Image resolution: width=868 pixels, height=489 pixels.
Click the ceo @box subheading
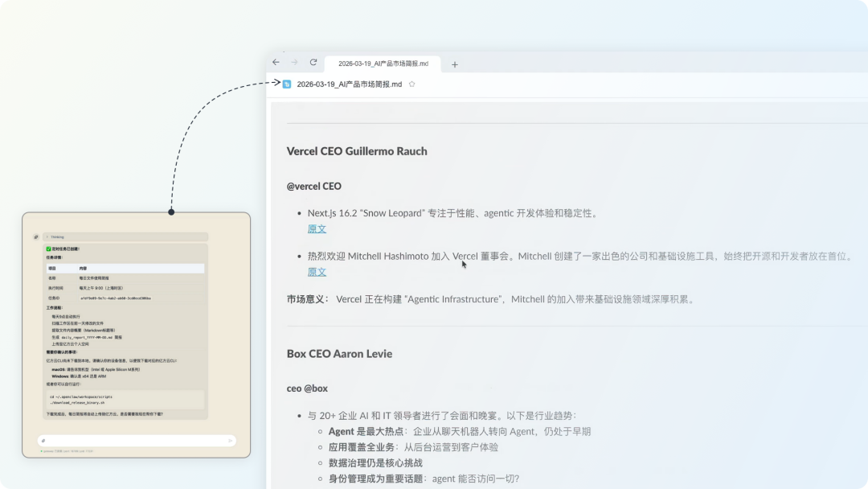(x=307, y=388)
